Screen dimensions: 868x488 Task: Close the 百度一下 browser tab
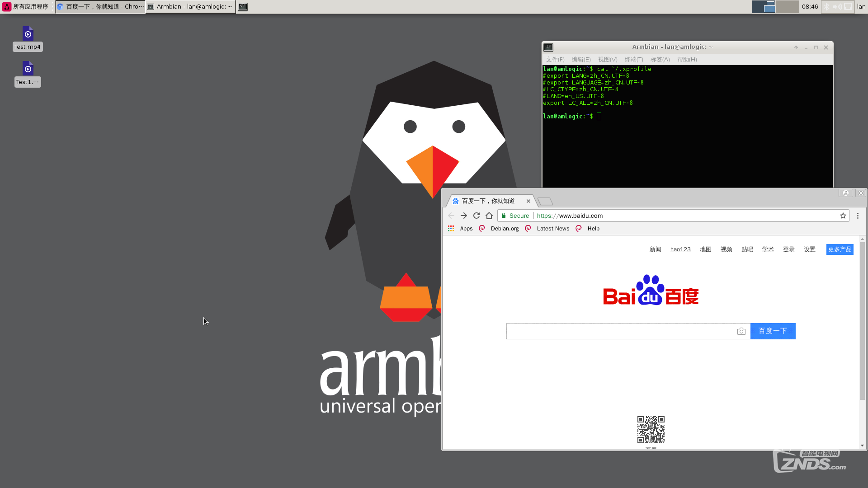point(528,201)
